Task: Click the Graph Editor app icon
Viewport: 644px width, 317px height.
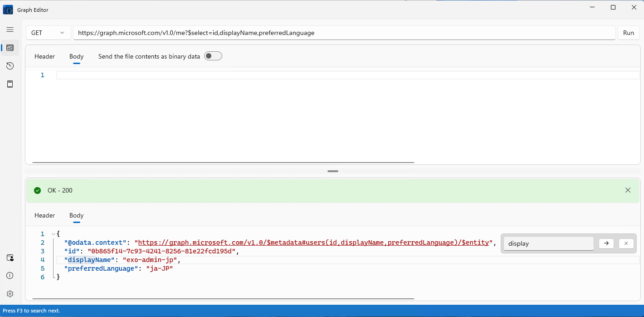Action: [x=8, y=10]
